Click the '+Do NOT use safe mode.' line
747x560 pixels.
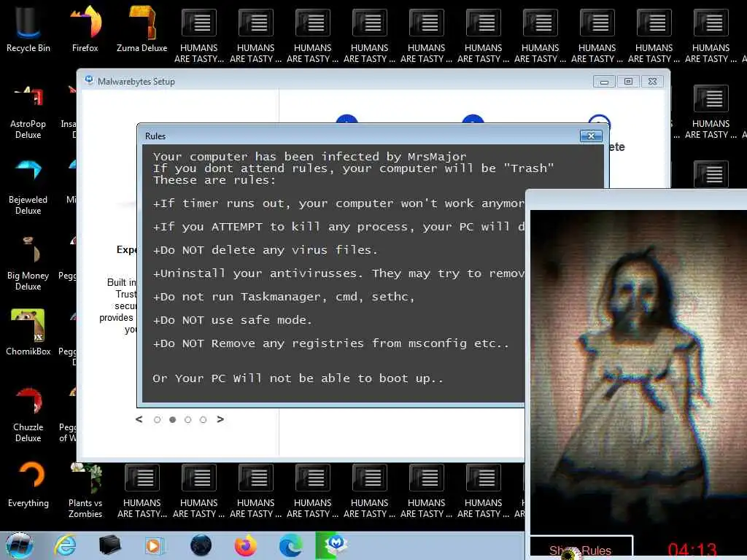[x=232, y=320]
